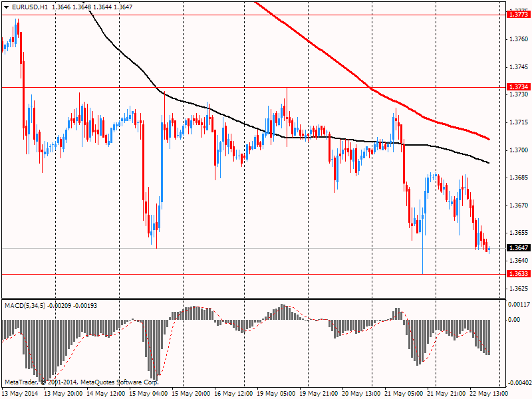The image size is (532, 399).
Task: Click the 0.00117 value on the MACD scale
Action: click(519, 305)
